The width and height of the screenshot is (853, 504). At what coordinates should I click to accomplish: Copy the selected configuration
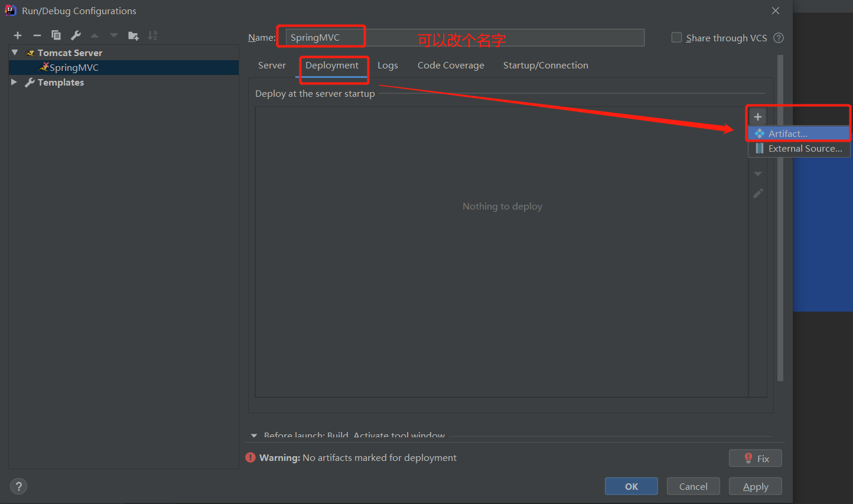pos(56,35)
